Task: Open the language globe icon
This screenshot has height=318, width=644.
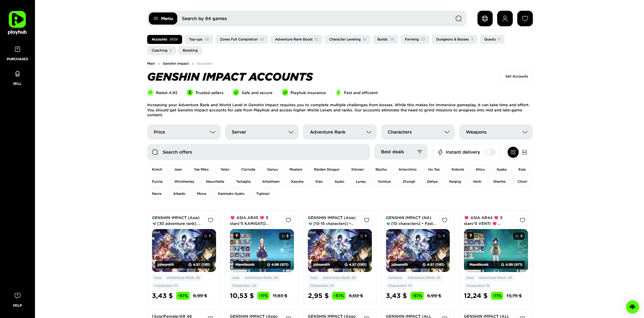Action: [485, 19]
